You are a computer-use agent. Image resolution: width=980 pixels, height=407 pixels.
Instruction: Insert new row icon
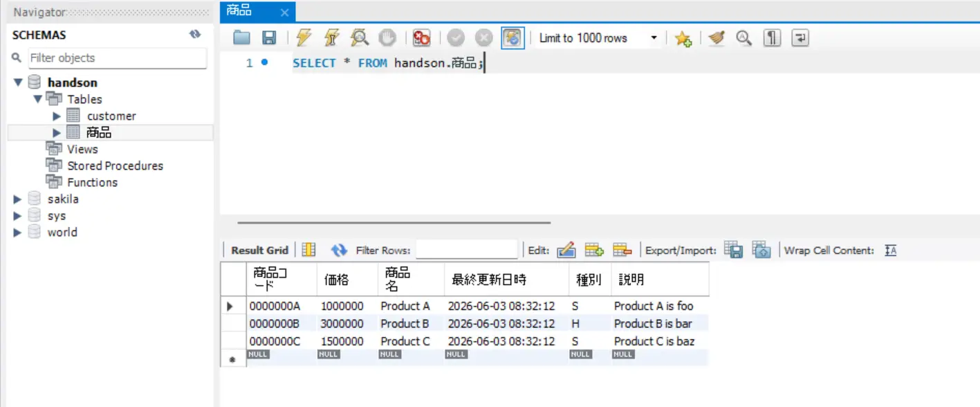pos(594,250)
